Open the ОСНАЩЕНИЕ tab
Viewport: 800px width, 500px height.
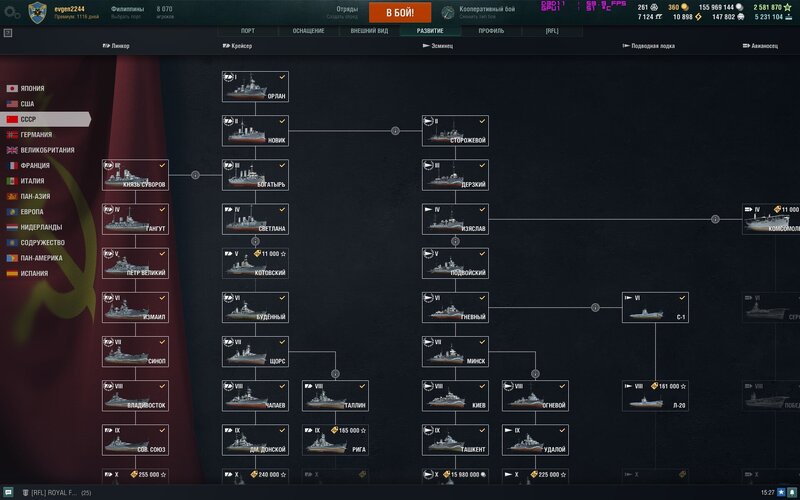pos(309,31)
